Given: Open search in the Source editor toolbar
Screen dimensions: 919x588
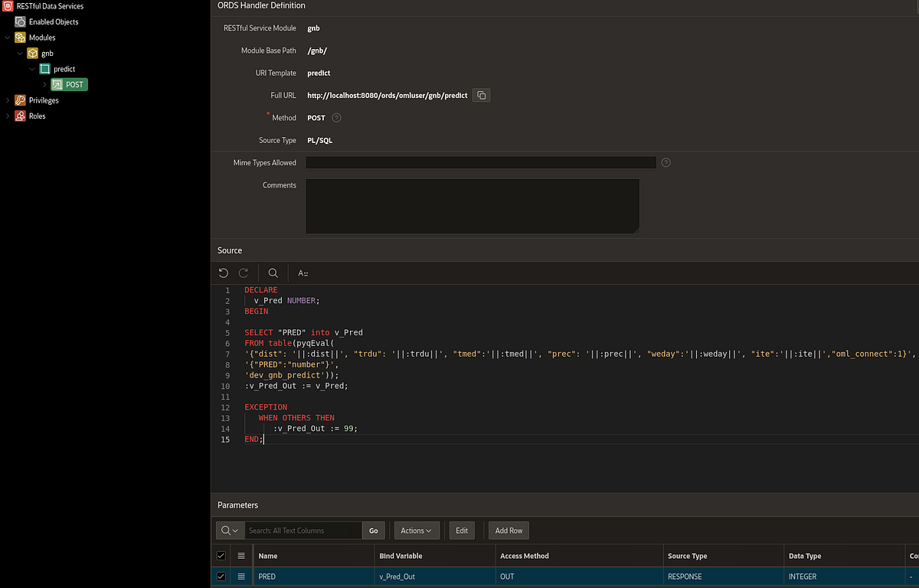Looking at the screenshot, I should point(273,273).
